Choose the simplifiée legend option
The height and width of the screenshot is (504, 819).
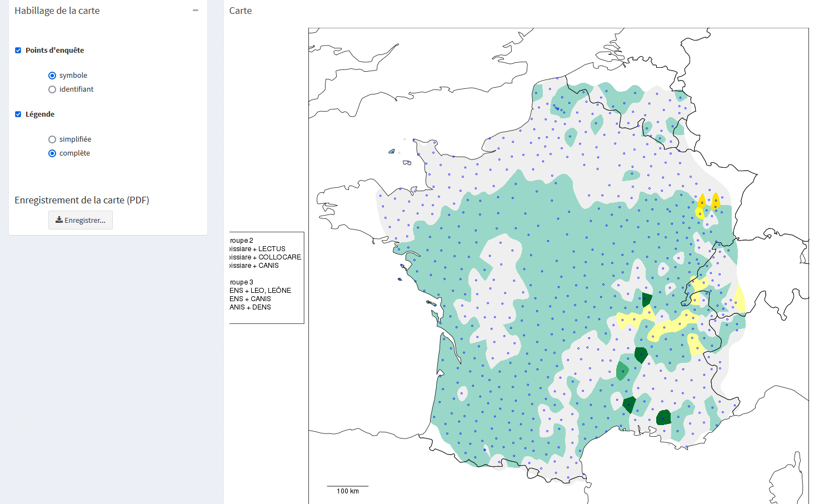[x=52, y=139]
